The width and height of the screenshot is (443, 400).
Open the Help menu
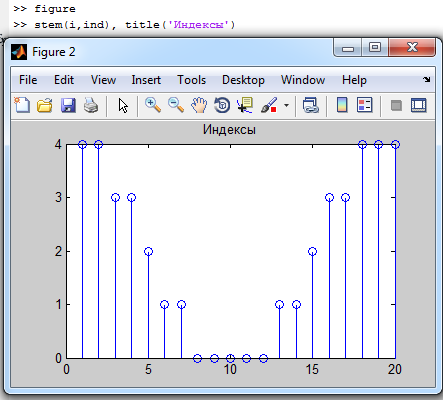[354, 80]
